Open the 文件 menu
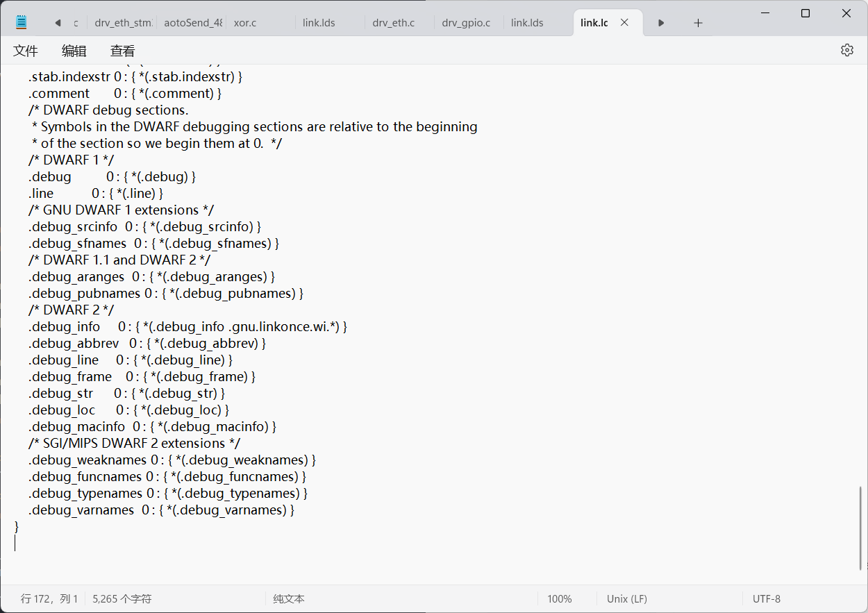The image size is (868, 613). tap(26, 50)
